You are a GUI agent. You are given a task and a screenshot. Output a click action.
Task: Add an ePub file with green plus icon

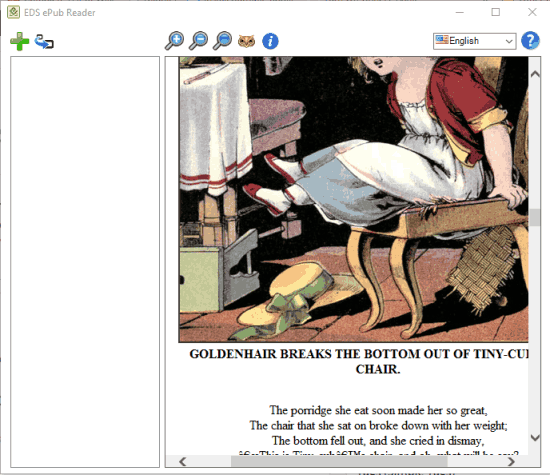(x=19, y=41)
